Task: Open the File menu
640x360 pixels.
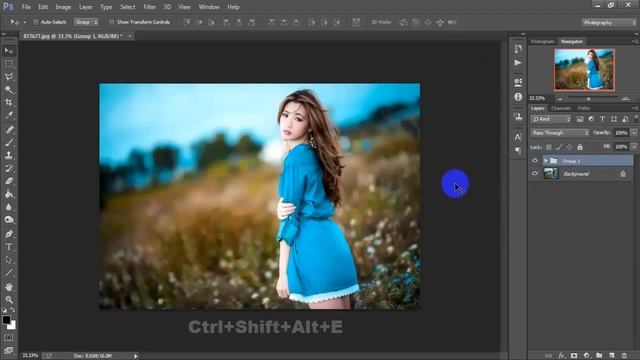Action: click(x=26, y=7)
